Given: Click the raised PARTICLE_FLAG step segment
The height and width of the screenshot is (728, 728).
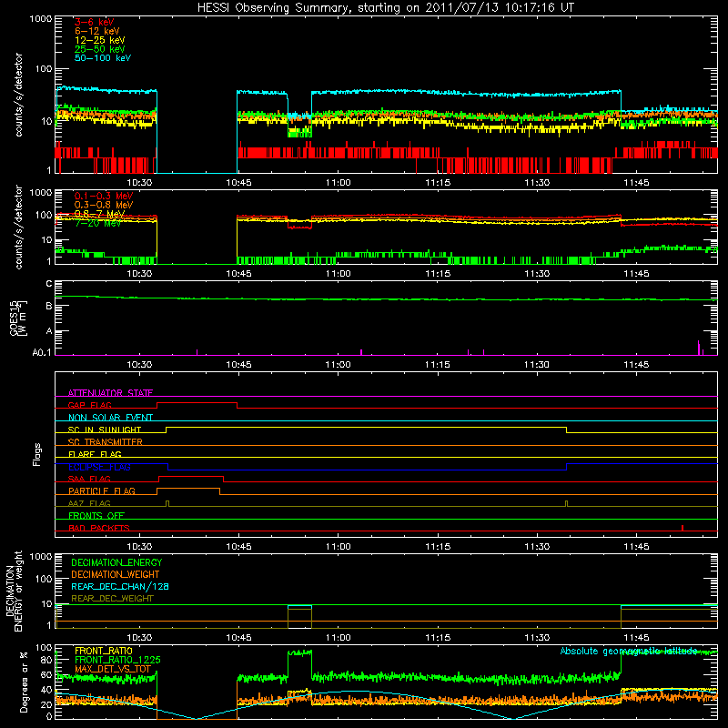Looking at the screenshot, I should (188, 489).
